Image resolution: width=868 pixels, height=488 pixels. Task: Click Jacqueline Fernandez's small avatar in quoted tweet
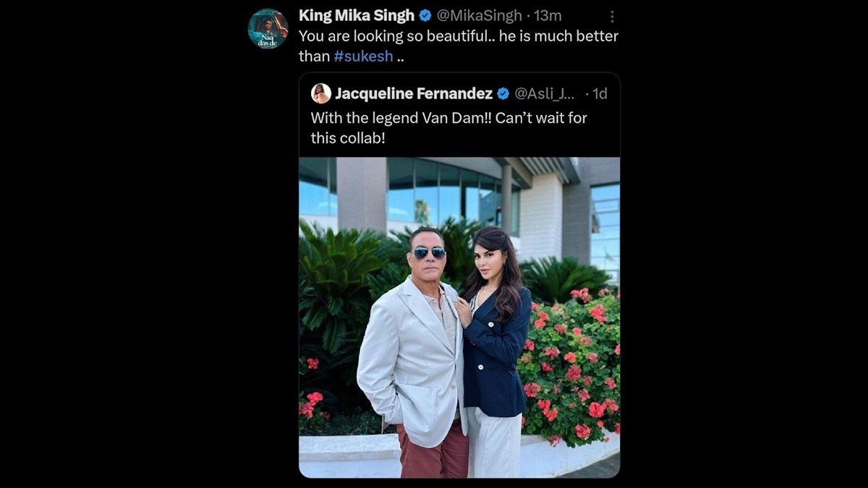pyautogui.click(x=321, y=93)
